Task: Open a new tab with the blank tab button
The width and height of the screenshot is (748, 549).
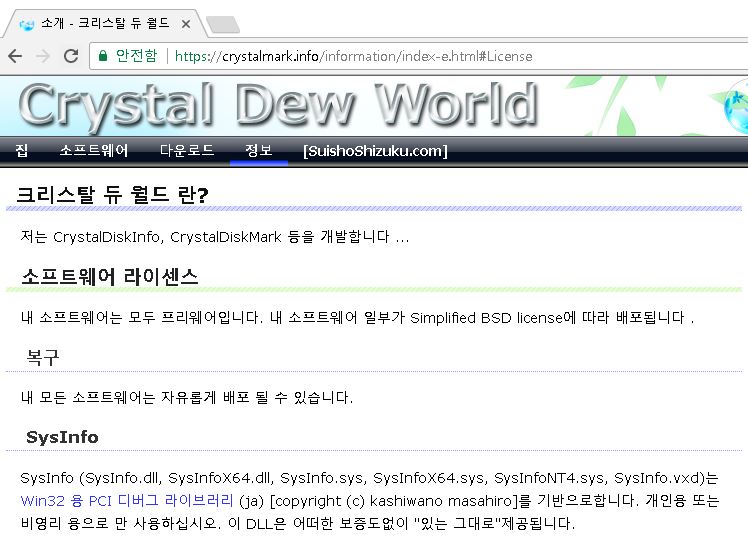Action: (223, 24)
